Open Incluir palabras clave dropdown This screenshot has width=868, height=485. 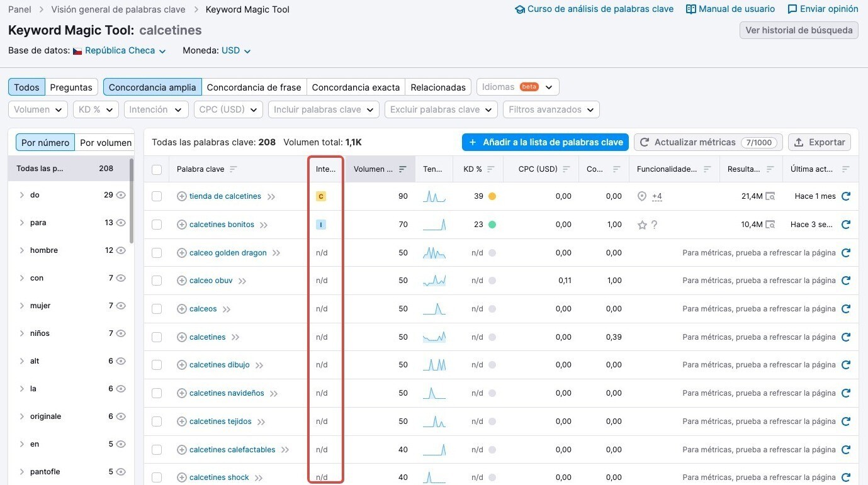click(x=324, y=109)
